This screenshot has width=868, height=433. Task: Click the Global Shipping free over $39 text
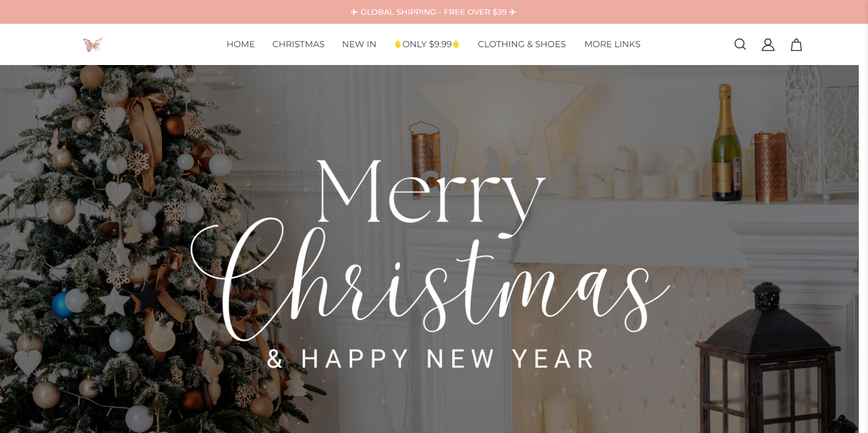click(x=433, y=12)
